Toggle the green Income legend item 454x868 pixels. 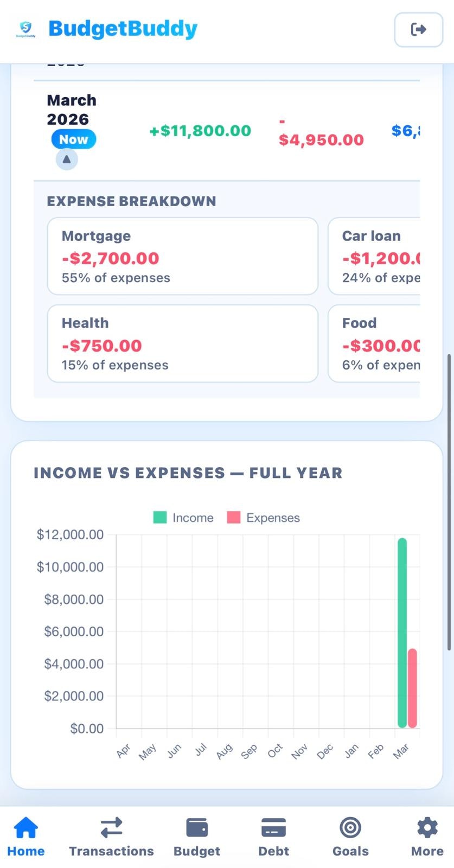pos(183,518)
